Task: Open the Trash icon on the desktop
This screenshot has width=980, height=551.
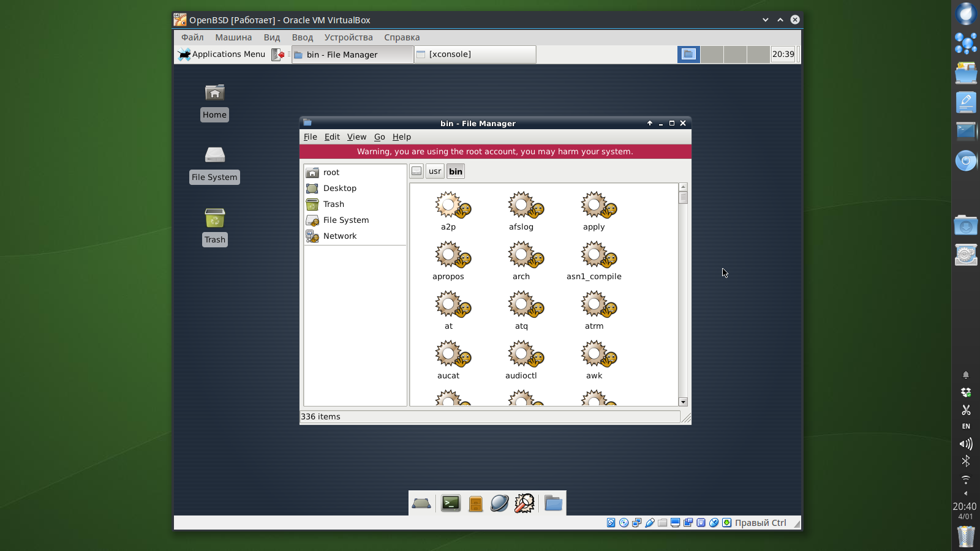Action: (214, 227)
